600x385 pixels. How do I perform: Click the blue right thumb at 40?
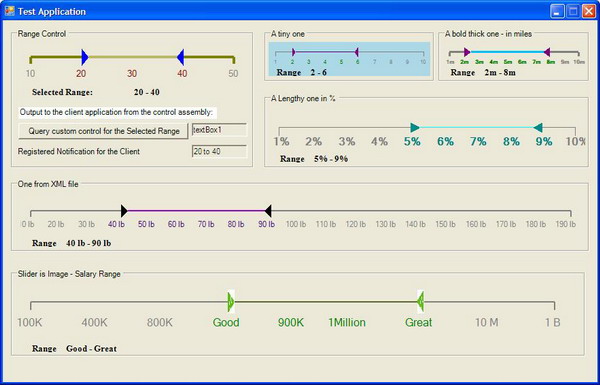[181, 57]
